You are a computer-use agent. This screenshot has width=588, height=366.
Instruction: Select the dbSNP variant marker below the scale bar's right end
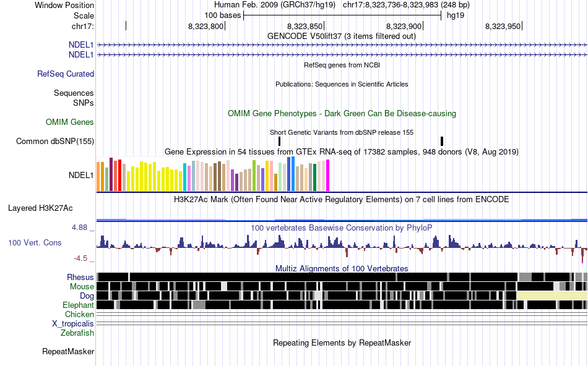coord(442,141)
